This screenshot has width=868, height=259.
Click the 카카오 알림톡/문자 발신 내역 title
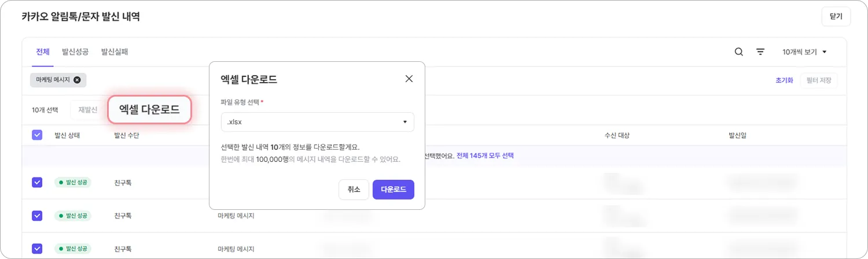pos(81,17)
